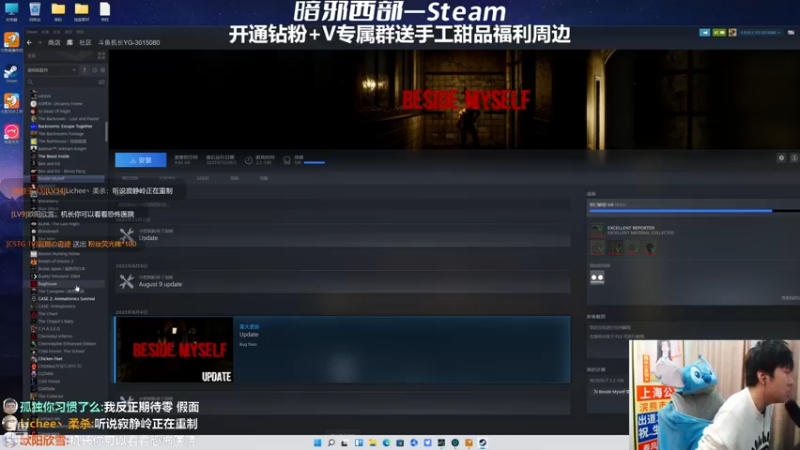Select Backrooms: Escape Together in the list

[65, 126]
